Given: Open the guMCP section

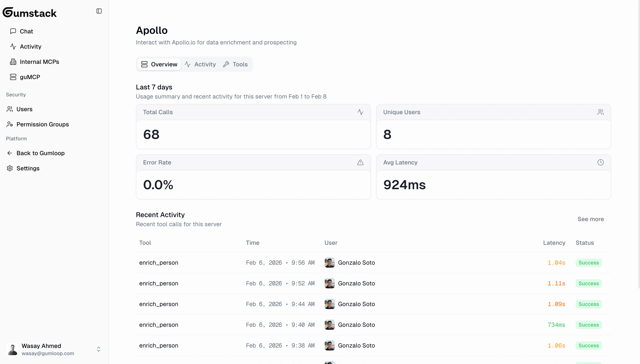Looking at the screenshot, I should [x=30, y=77].
